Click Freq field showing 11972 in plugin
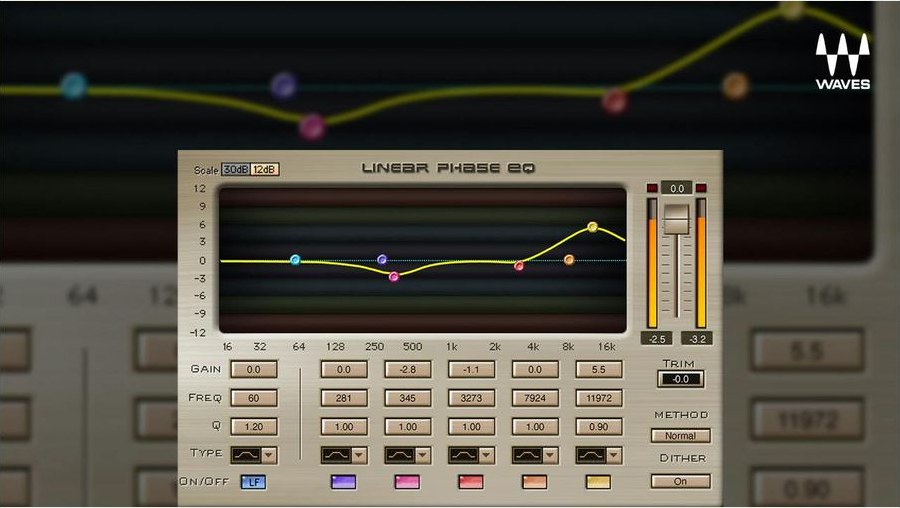The image size is (900, 508). click(599, 398)
